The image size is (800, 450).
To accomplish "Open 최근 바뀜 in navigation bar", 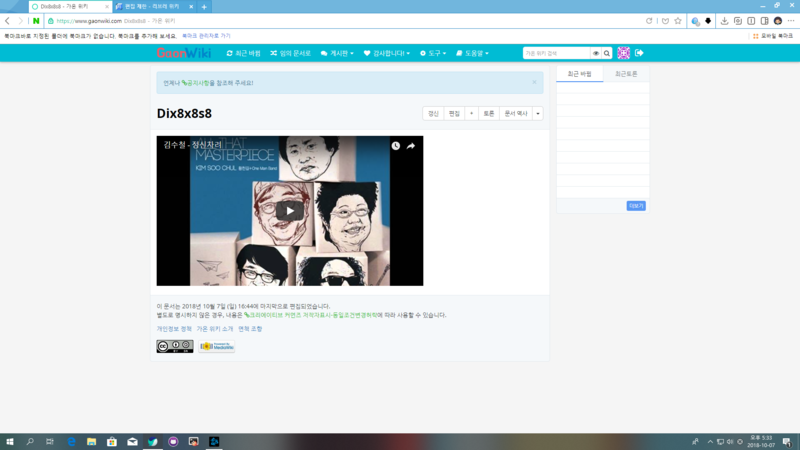I will tap(244, 53).
